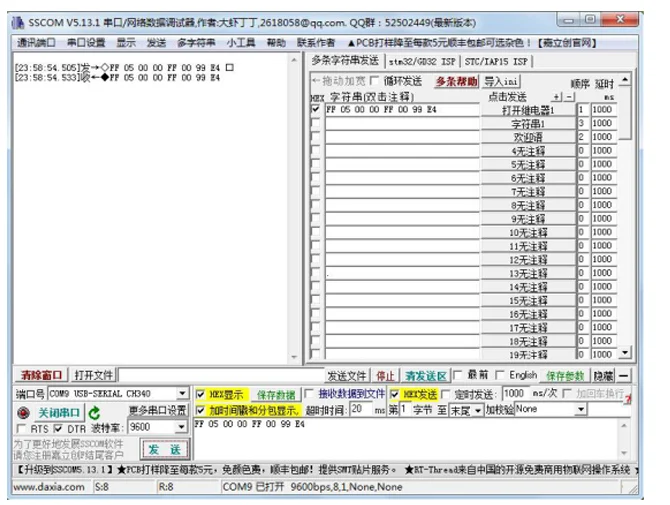Click the 发送 send button

[x=165, y=449]
